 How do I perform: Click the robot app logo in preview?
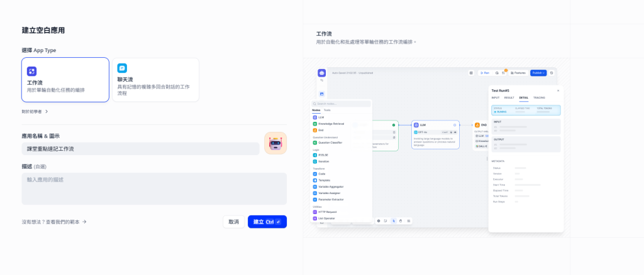coord(321,73)
